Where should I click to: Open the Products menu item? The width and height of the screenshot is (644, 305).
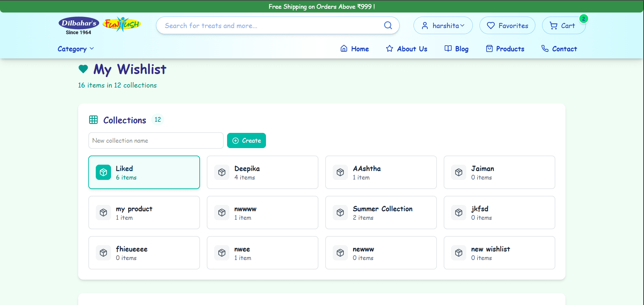coord(505,49)
